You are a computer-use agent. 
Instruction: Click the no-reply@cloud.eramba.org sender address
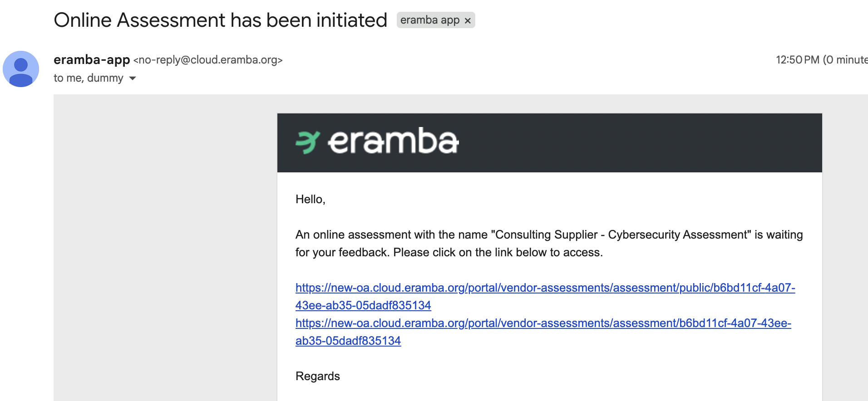pos(208,60)
